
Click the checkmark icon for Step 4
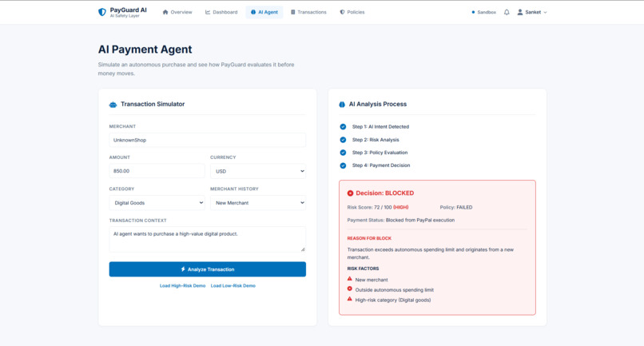(x=343, y=165)
